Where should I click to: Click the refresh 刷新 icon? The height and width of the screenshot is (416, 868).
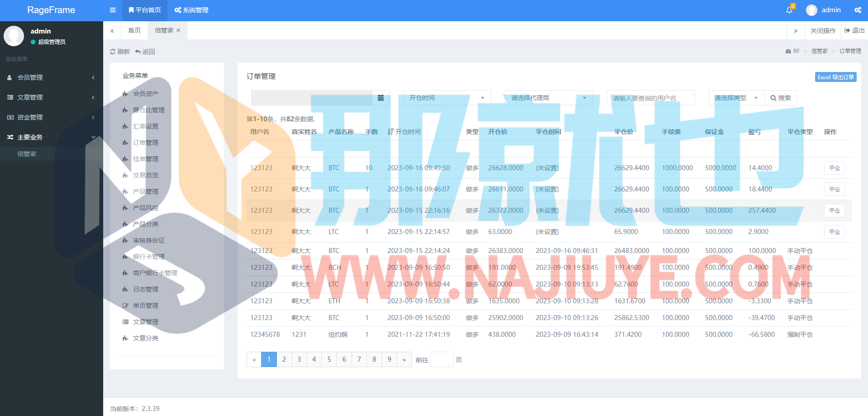tap(113, 52)
